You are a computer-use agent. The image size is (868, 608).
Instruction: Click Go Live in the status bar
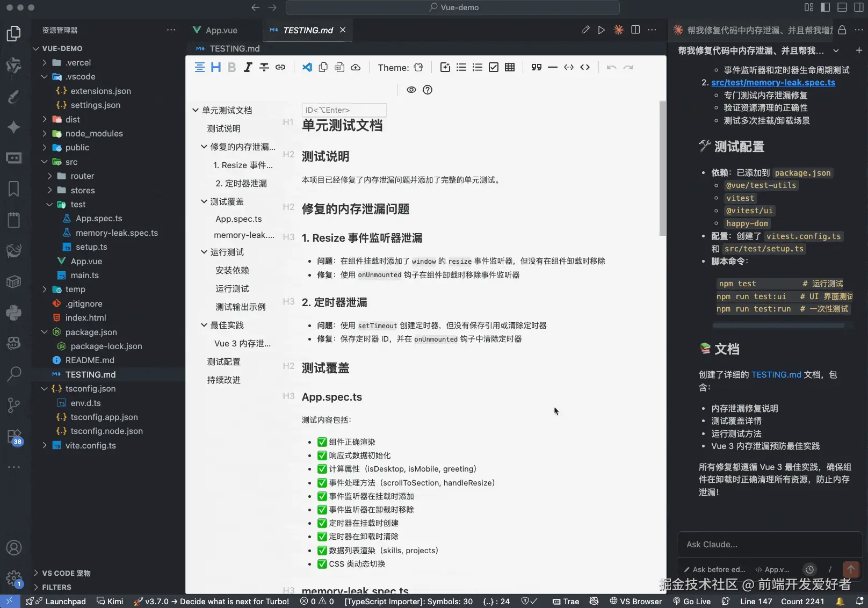[x=692, y=602]
